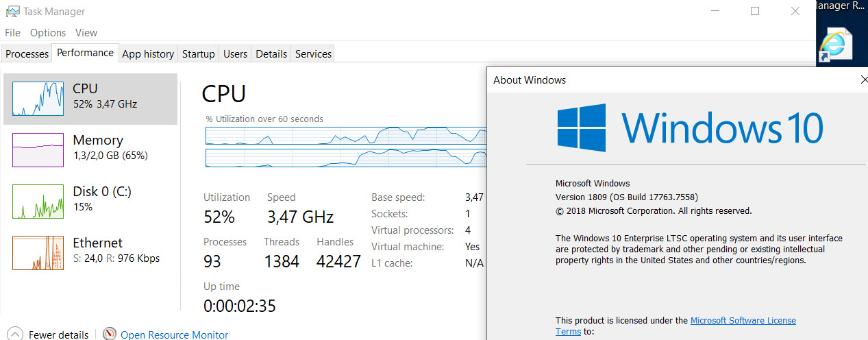Viewport: 868px width, 340px height.
Task: Open the Options menu
Action: pyautogui.click(x=48, y=32)
